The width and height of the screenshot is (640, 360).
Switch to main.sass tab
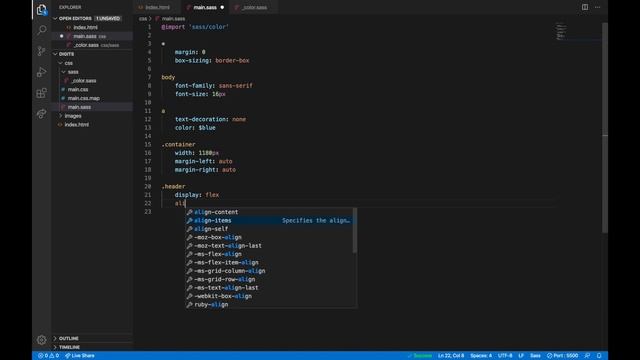205,7
